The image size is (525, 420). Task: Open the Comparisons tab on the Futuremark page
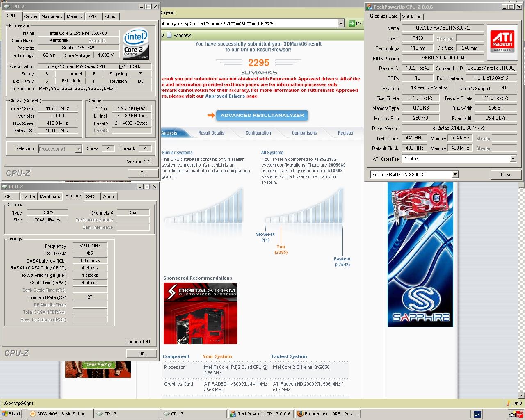pyautogui.click(x=304, y=133)
